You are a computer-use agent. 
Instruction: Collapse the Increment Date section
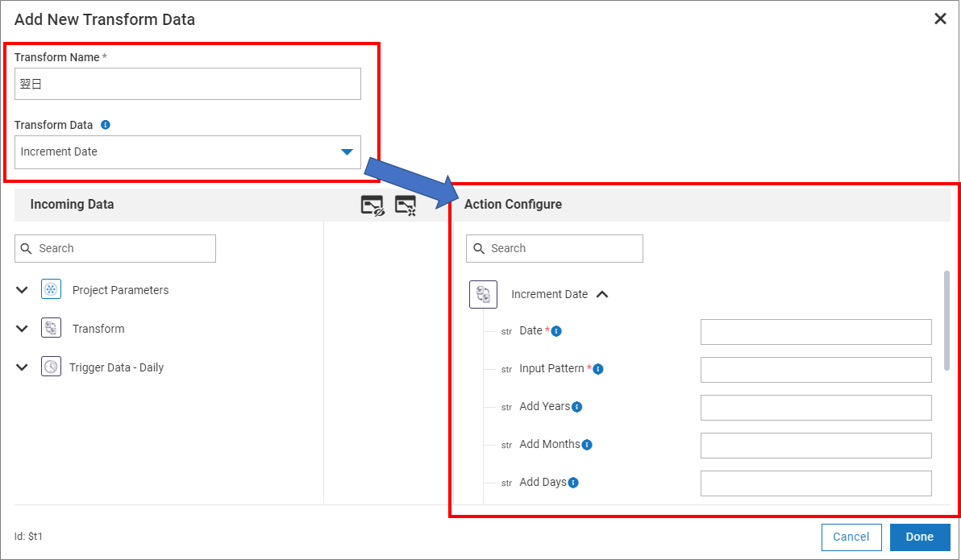click(602, 295)
